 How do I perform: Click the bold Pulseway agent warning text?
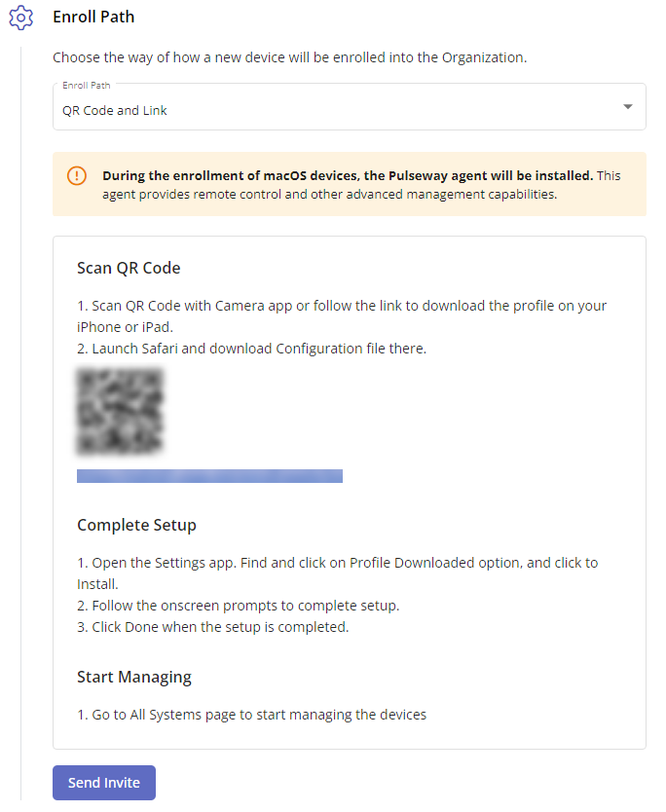point(348,175)
